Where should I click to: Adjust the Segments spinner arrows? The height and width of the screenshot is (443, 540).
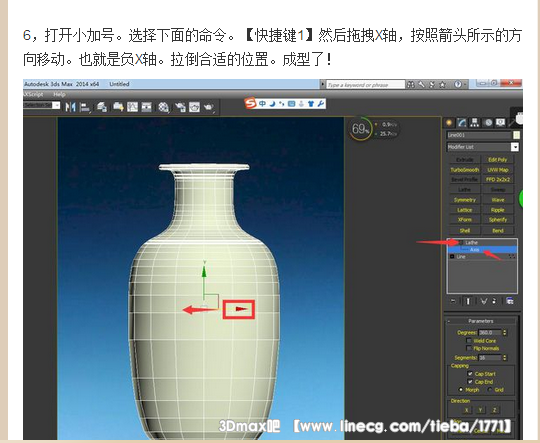[505, 358]
